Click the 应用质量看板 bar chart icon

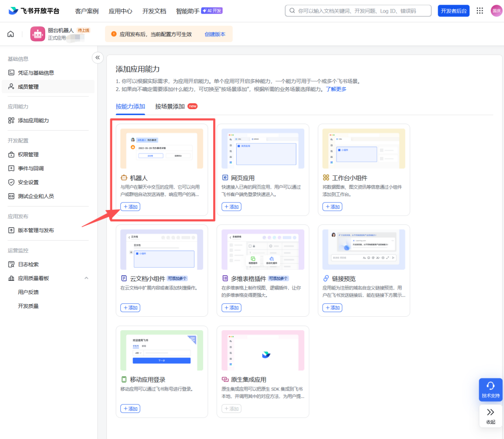[11, 279]
